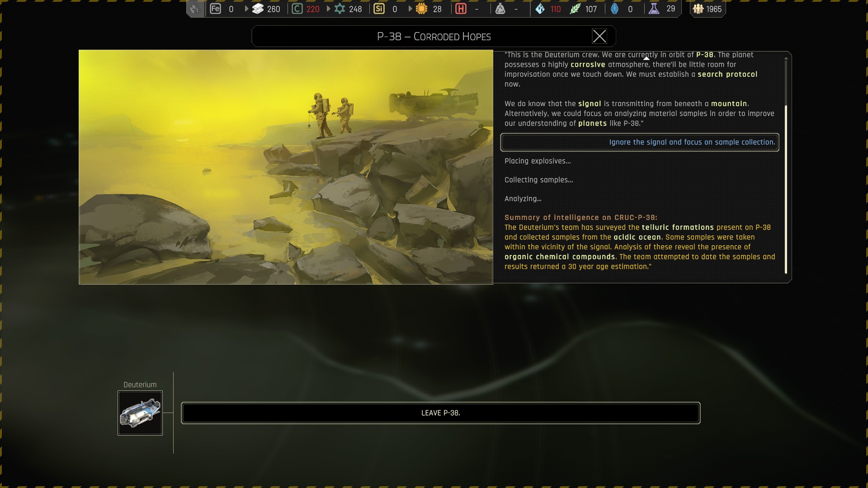Click the population people icon

[698, 9]
